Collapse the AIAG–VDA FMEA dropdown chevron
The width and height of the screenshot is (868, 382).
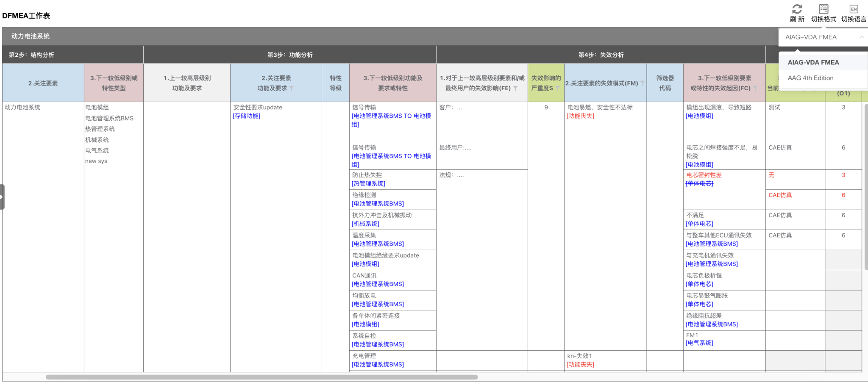point(862,37)
